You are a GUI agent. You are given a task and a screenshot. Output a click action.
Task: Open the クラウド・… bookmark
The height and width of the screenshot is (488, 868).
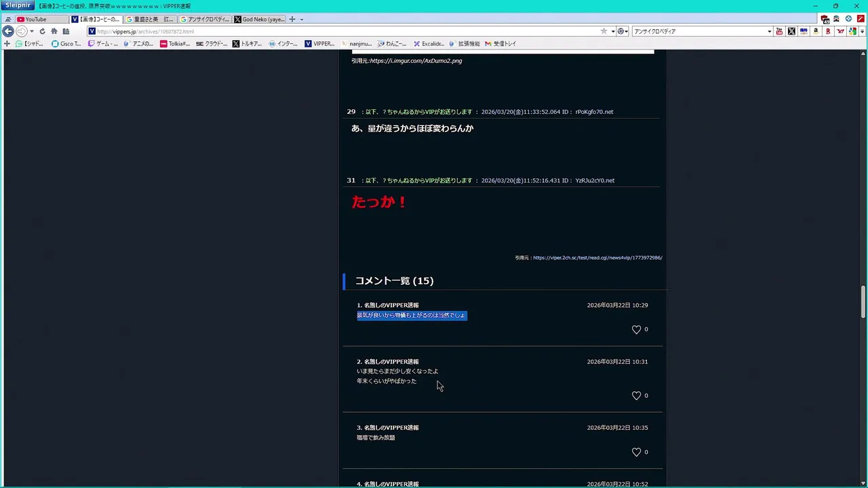pos(212,43)
